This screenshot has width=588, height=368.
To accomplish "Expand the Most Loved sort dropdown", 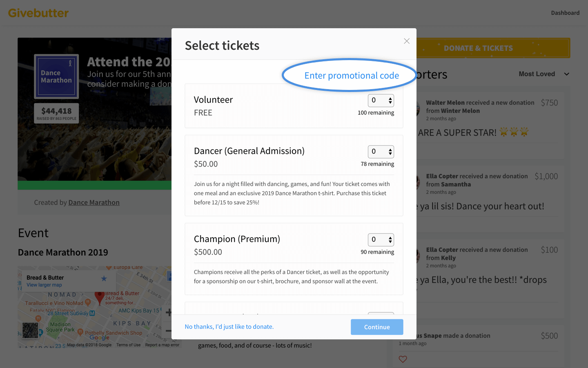I will 543,74.
